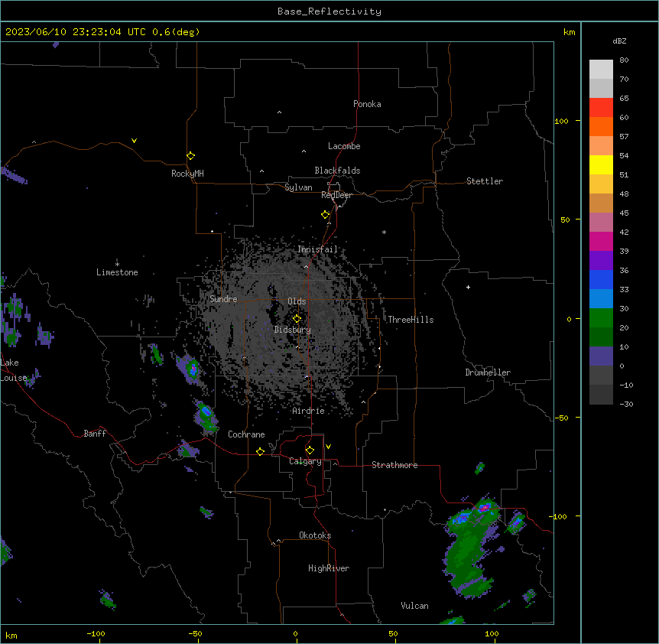This screenshot has width=659, height=644.
Task: Click the yellow marker inside Calgary boundary
Action: 310,450
